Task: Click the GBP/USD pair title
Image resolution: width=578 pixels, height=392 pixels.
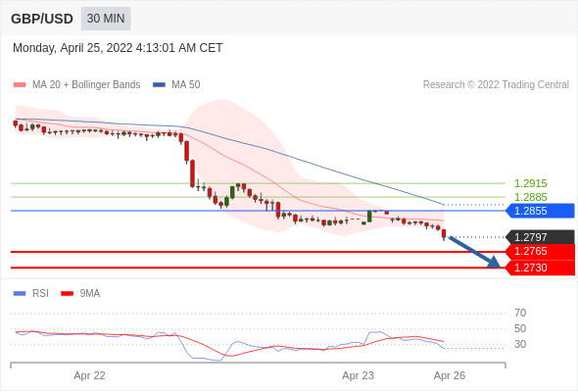Action: pos(42,19)
